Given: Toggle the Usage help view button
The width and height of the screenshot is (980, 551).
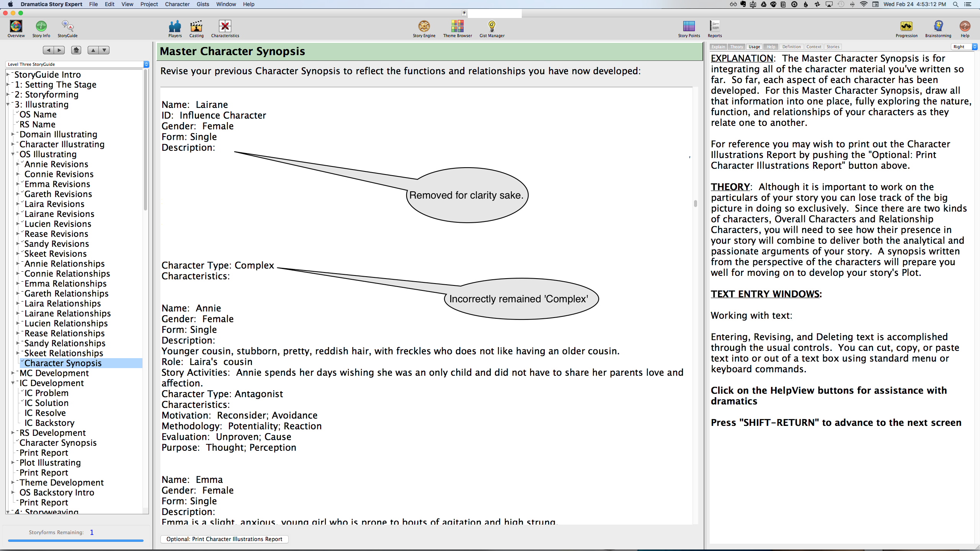Looking at the screenshot, I should [x=754, y=47].
